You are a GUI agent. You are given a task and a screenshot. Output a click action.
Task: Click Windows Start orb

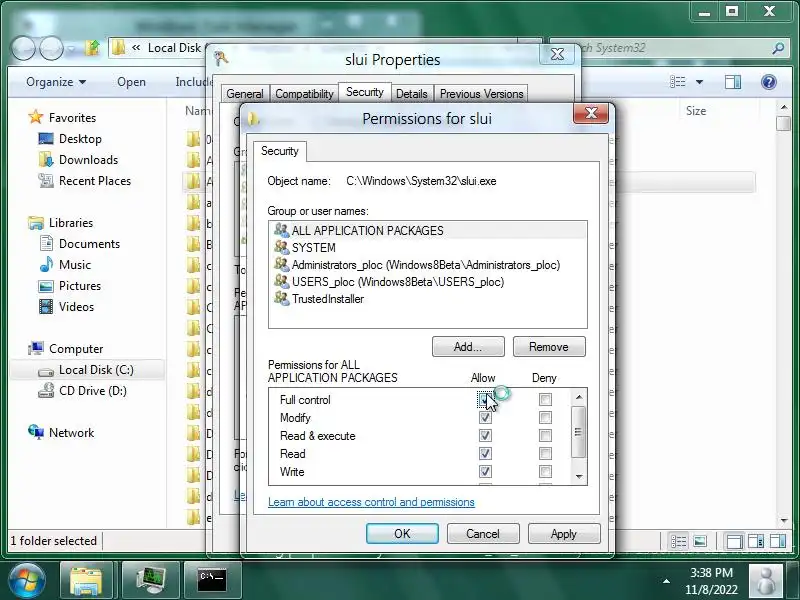(x=27, y=581)
